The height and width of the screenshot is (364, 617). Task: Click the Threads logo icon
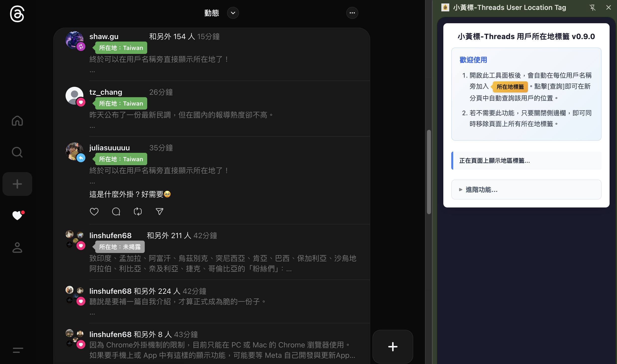coord(17,14)
